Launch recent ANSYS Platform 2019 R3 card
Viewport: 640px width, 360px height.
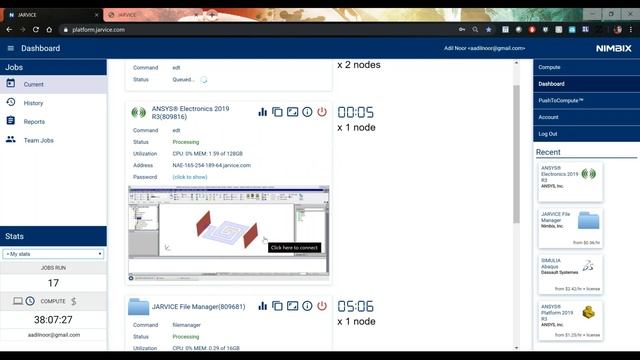pyautogui.click(x=570, y=320)
